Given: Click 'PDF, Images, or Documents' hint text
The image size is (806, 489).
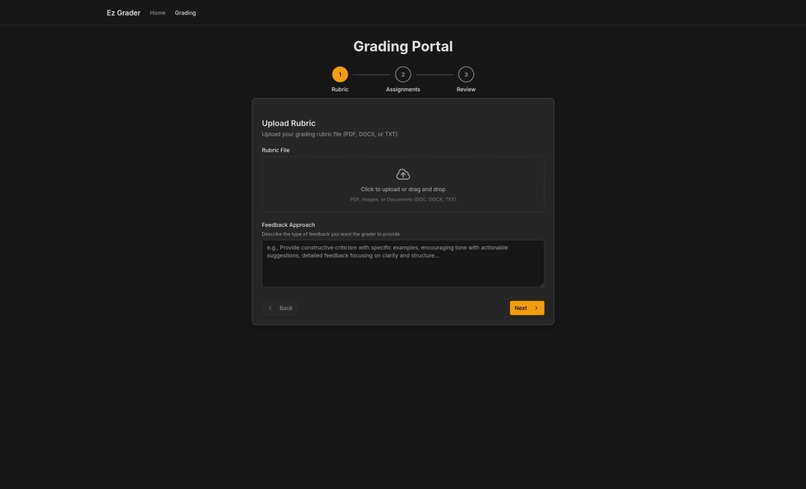Looking at the screenshot, I should click(x=403, y=200).
